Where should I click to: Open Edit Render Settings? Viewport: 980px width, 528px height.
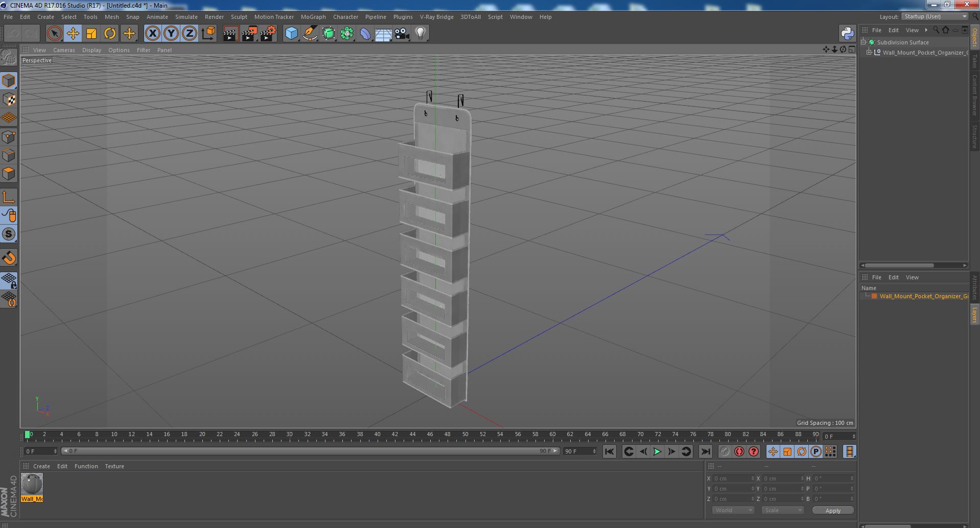[x=268, y=34]
